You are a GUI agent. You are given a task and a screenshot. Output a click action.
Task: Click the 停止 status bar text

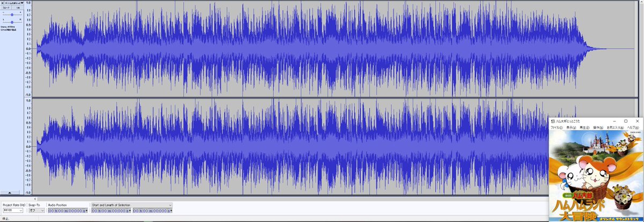point(5,219)
